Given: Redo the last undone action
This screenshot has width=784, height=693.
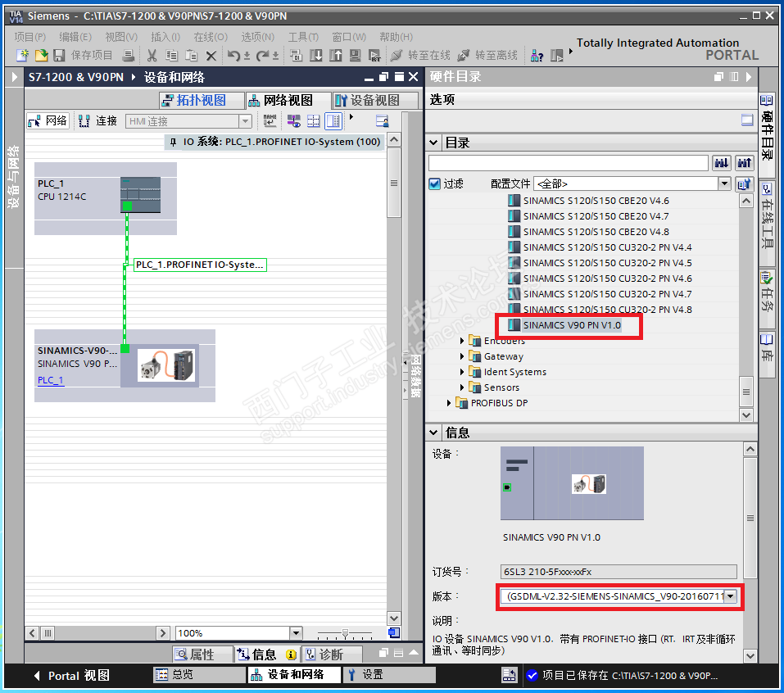Looking at the screenshot, I should (262, 56).
